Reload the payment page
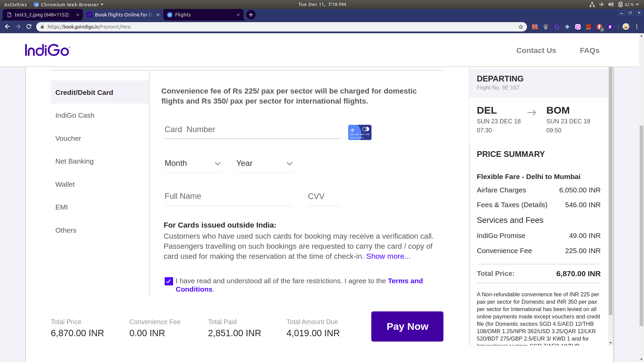The height and width of the screenshot is (362, 644). coord(29,27)
